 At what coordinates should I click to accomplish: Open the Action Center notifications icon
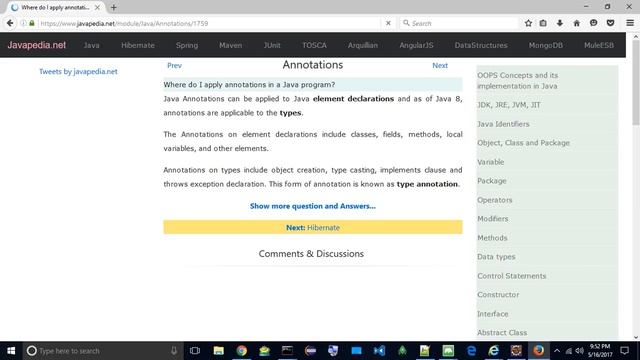tap(624, 351)
